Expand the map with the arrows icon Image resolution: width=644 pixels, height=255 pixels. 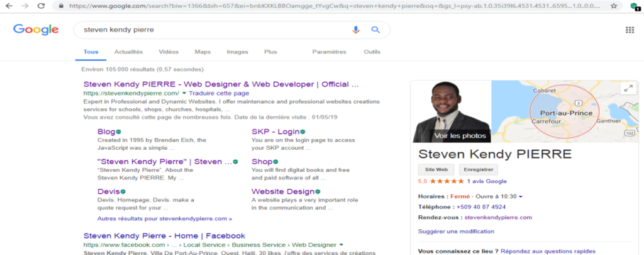[626, 89]
